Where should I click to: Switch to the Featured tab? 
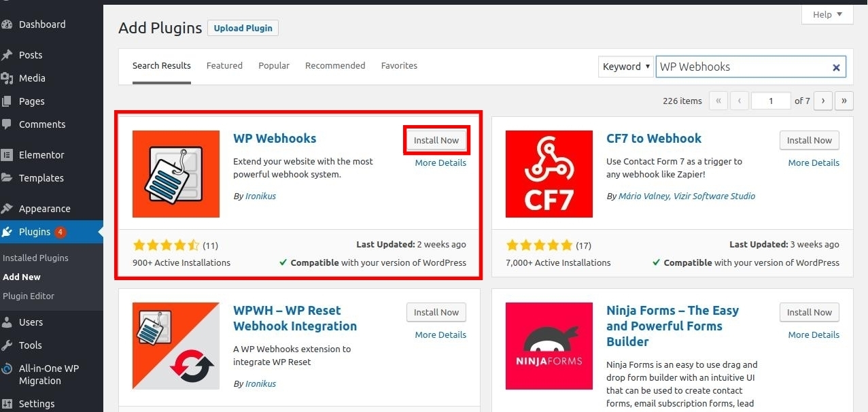click(224, 66)
